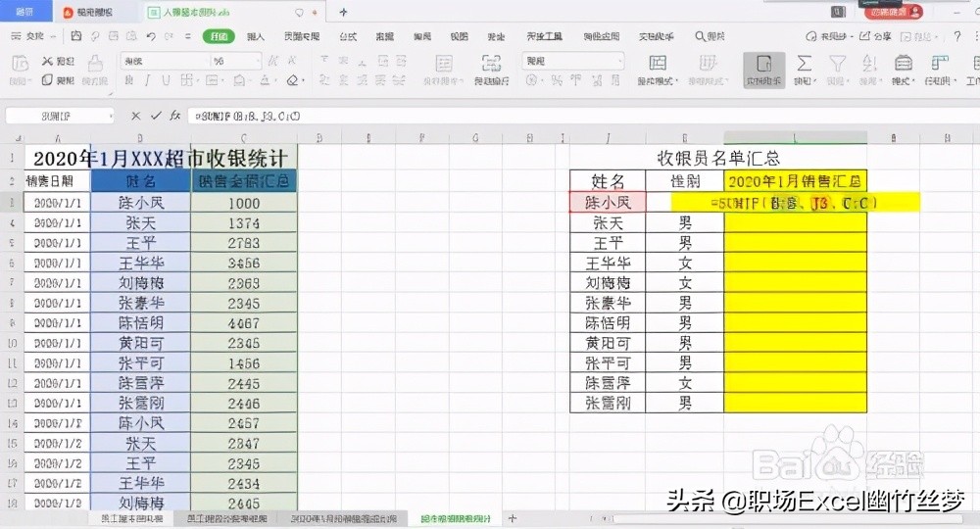980x529 pixels.
Task: Click the Undo arrow in the quick access bar
Action: tap(151, 37)
